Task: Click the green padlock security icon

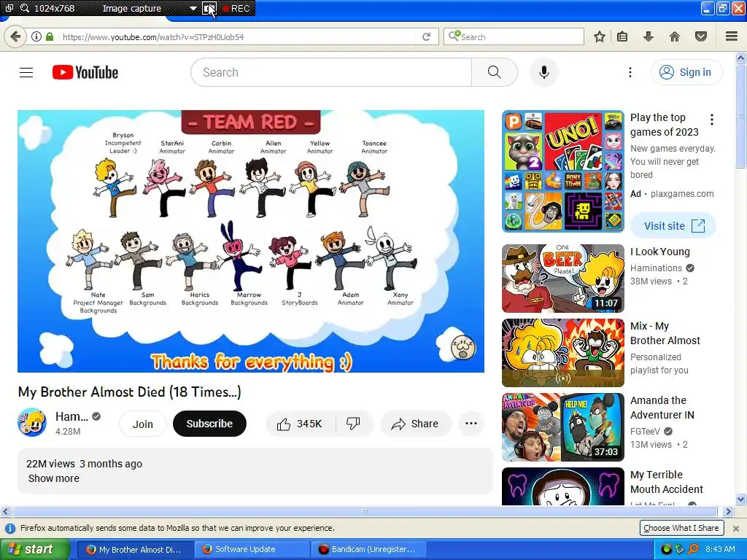Action: coord(50,36)
